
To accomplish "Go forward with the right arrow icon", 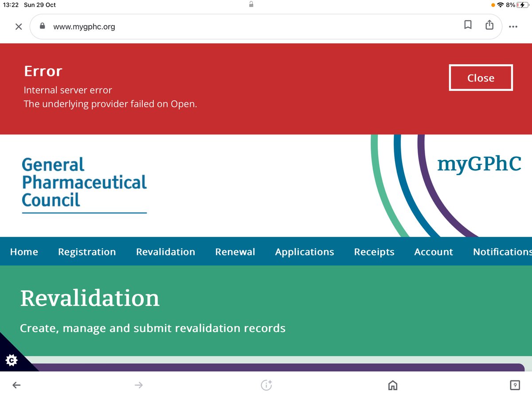I will point(138,385).
